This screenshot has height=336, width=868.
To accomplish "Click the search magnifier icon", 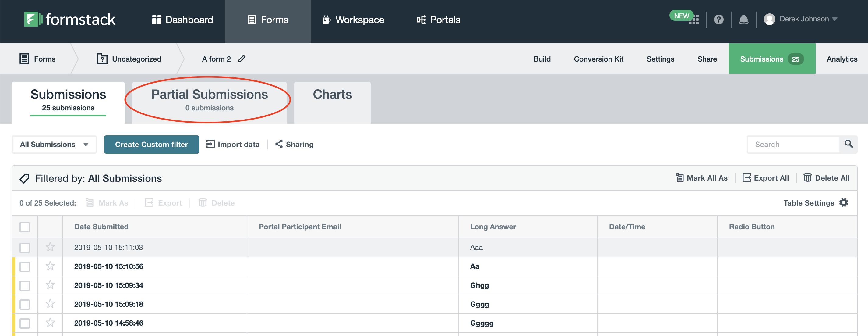I will click(x=849, y=145).
